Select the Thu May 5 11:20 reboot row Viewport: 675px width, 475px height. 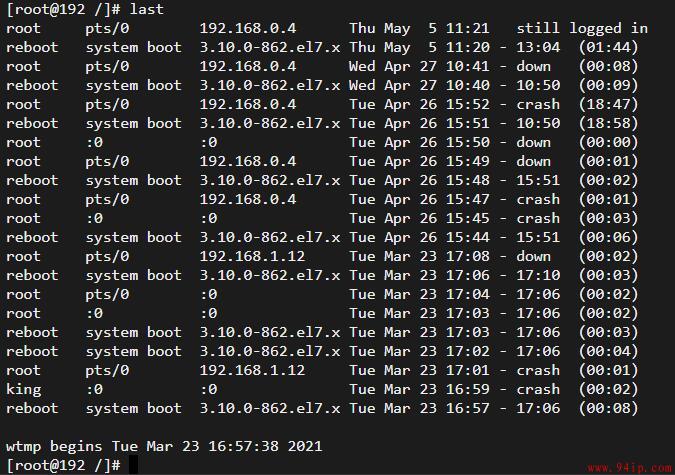[322, 47]
